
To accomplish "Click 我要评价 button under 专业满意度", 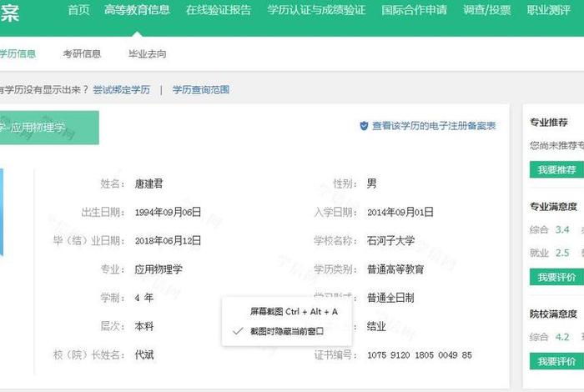I will (x=556, y=277).
